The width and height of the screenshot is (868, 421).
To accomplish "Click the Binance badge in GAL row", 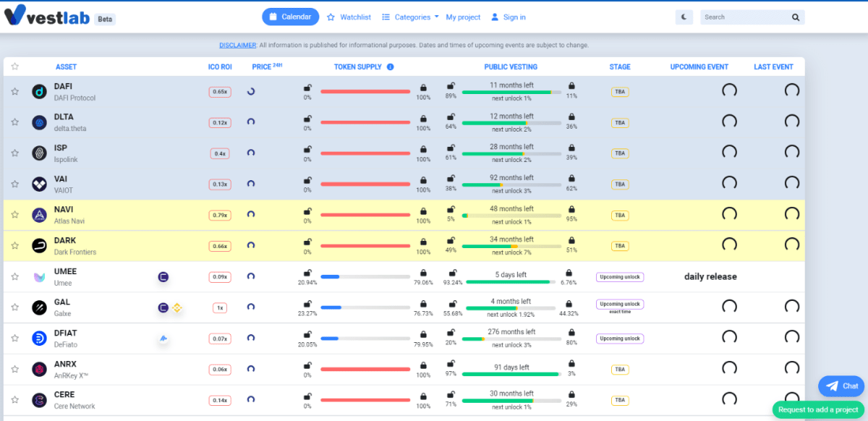I will 176,307.
